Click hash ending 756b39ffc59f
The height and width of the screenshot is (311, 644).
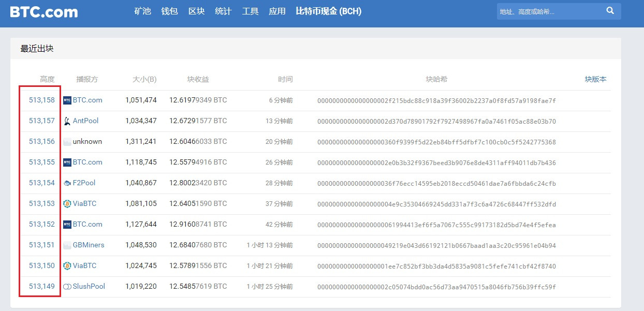click(436, 287)
